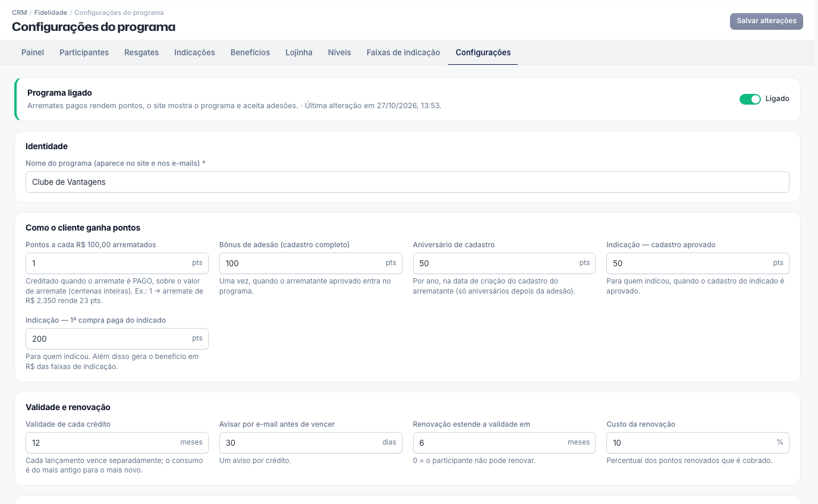Edit the Renovação estende a validade field
Screen dimensions: 818x504
[504, 443]
